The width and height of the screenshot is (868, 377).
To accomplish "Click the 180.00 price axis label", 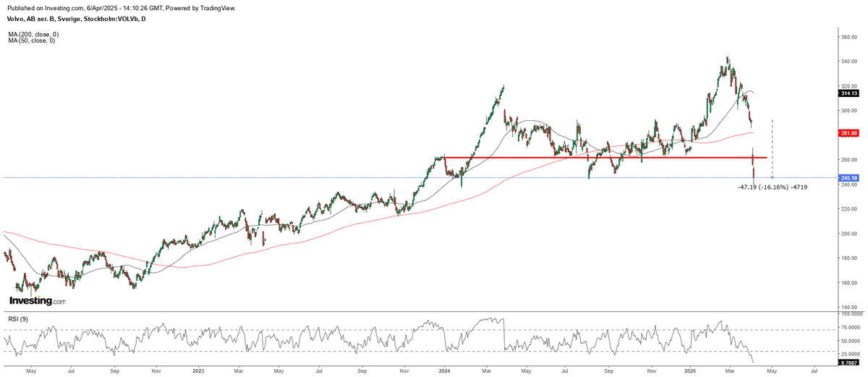I will [848, 258].
